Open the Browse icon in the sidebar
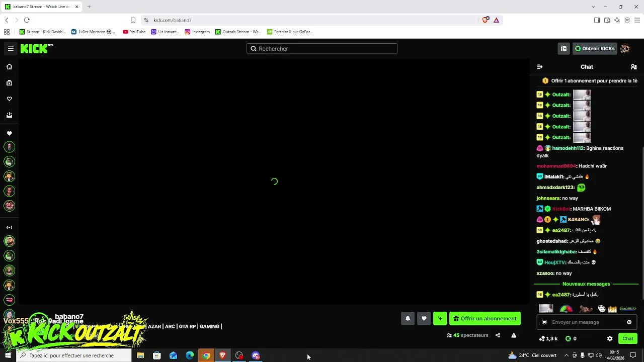This screenshot has height=362, width=644. (9, 83)
